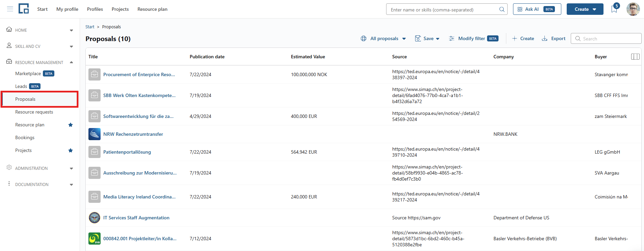
Task: Click the briefcase icon for Ausschreibung zur Modernisierung row
Action: pyautogui.click(x=95, y=173)
